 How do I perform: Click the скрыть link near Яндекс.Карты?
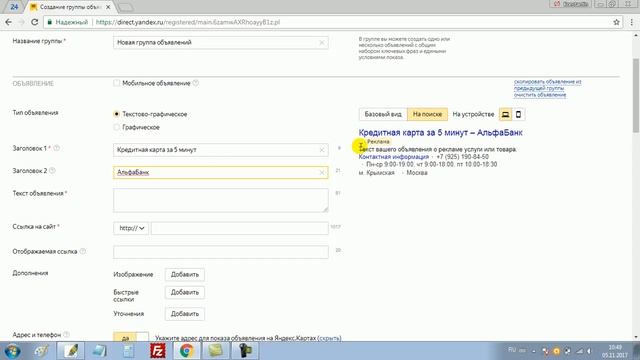point(329,338)
